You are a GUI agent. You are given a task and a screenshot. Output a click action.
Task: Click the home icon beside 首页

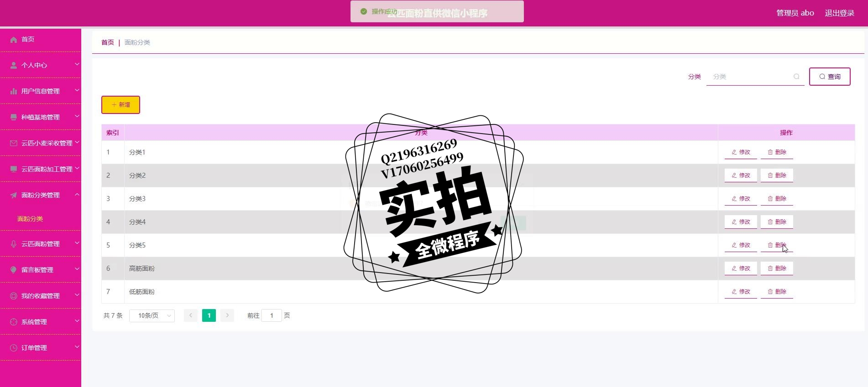coord(14,40)
